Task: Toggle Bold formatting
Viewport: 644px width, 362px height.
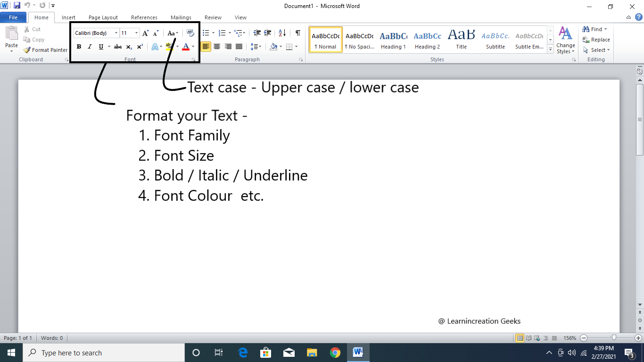Action: [x=79, y=47]
